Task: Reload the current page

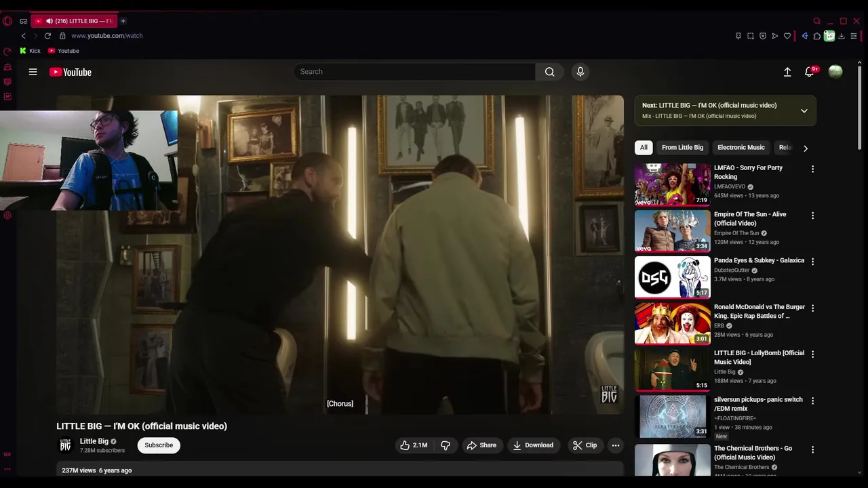Action: pos(47,36)
